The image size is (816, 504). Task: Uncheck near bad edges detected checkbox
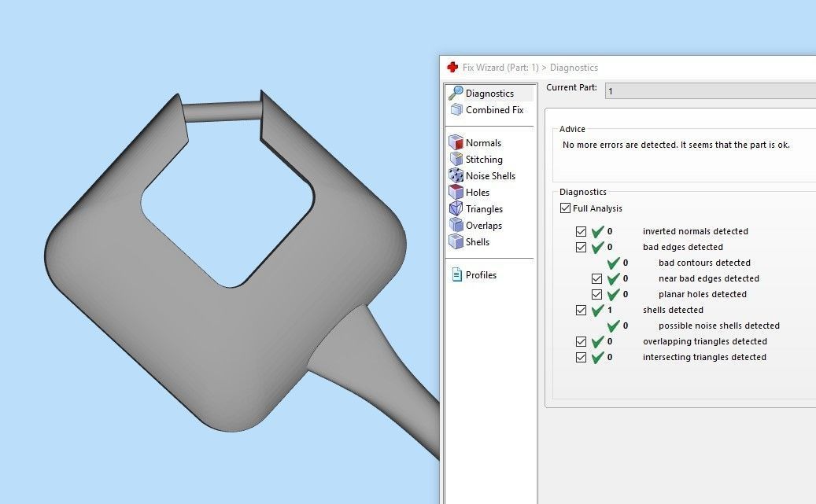pyautogui.click(x=596, y=279)
